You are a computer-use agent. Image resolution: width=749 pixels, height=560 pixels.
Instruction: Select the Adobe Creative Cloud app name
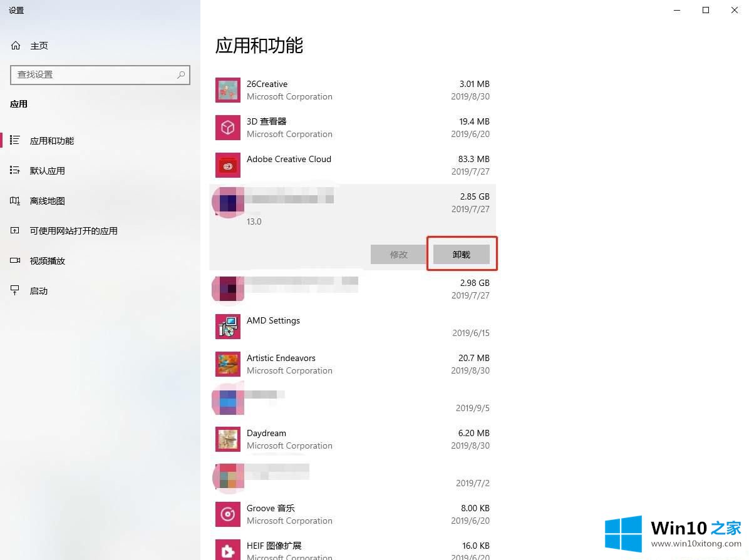(x=289, y=159)
